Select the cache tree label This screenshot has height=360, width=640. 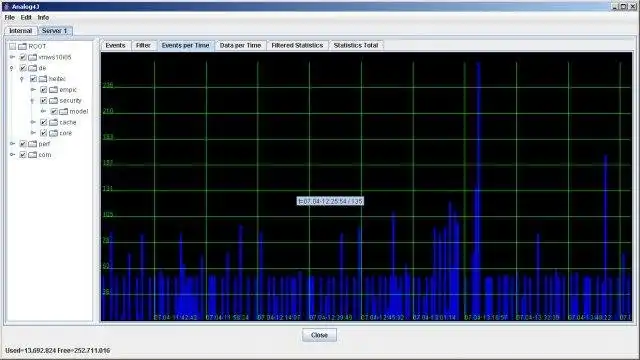tap(68, 122)
